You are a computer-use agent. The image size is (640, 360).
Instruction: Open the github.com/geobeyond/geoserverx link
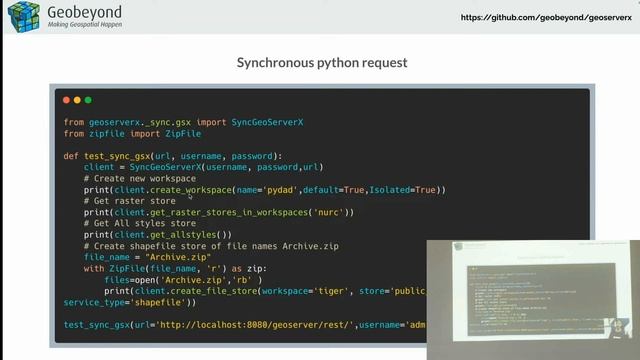[546, 18]
